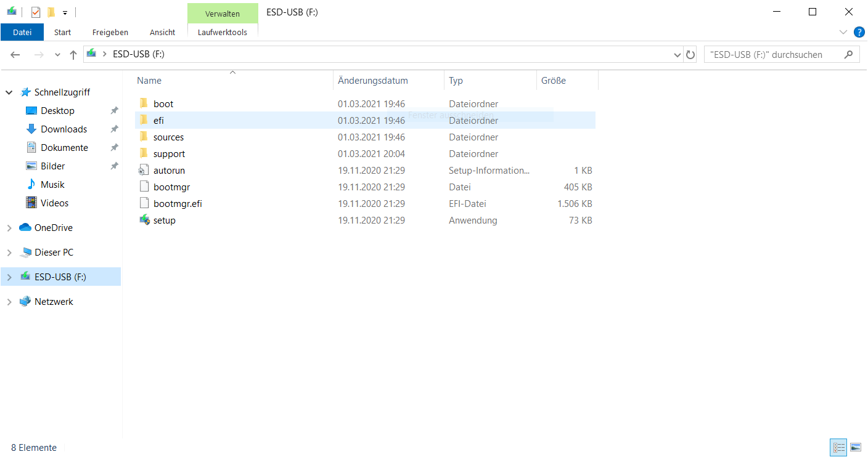This screenshot has height=457, width=868.
Task: Expand ESD-USB (F:) in navigation tree
Action: click(x=9, y=277)
